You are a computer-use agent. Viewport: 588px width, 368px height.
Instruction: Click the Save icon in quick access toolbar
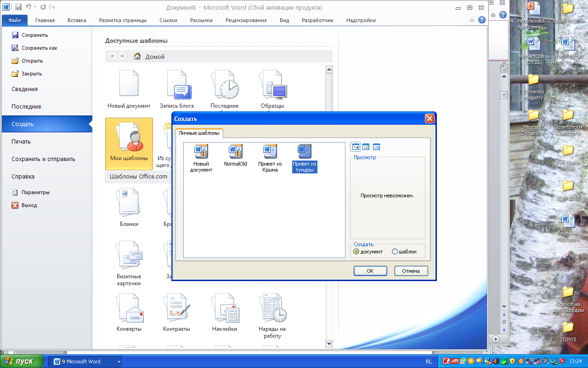(x=18, y=7)
